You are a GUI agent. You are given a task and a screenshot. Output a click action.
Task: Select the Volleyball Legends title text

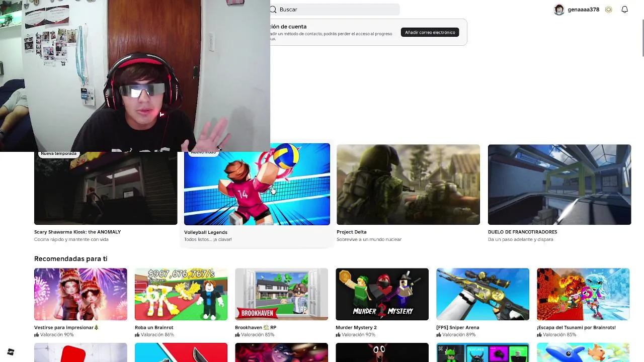[206, 232]
